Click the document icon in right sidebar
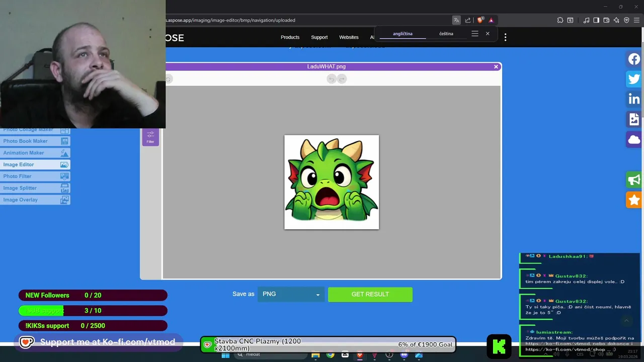Image resolution: width=644 pixels, height=362 pixels. [x=634, y=119]
